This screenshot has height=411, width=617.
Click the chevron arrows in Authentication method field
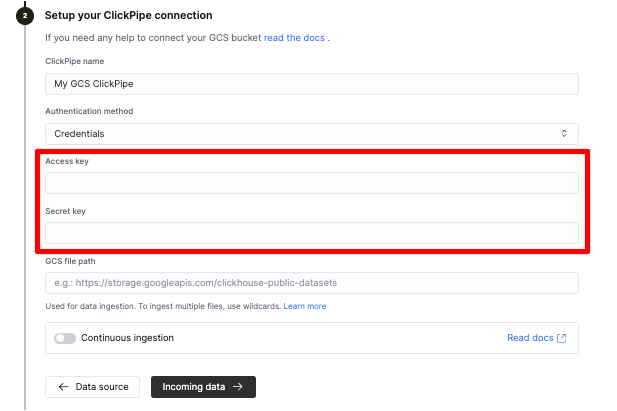pos(564,133)
